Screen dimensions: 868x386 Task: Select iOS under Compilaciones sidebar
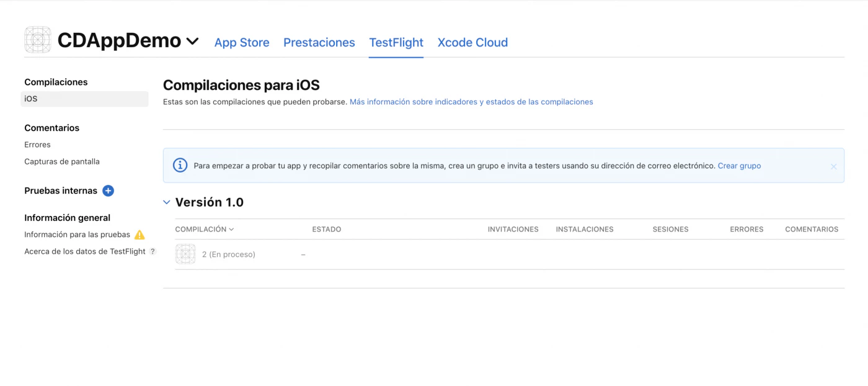coord(30,98)
